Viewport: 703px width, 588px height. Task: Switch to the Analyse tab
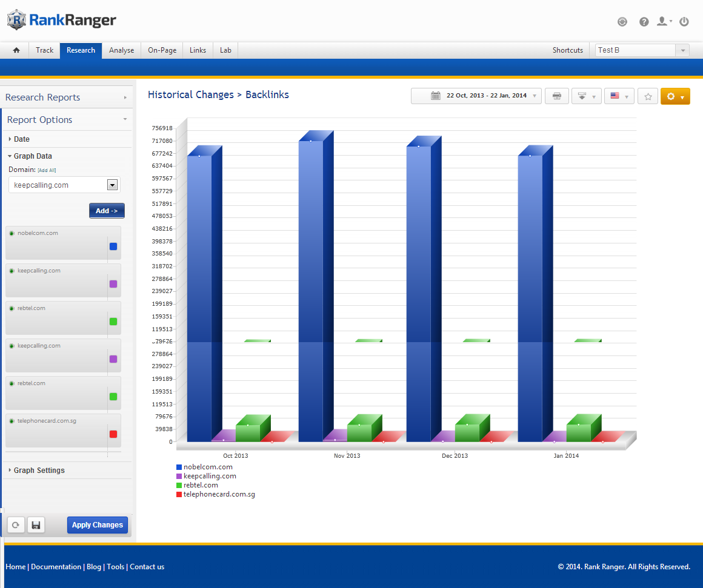pos(121,50)
